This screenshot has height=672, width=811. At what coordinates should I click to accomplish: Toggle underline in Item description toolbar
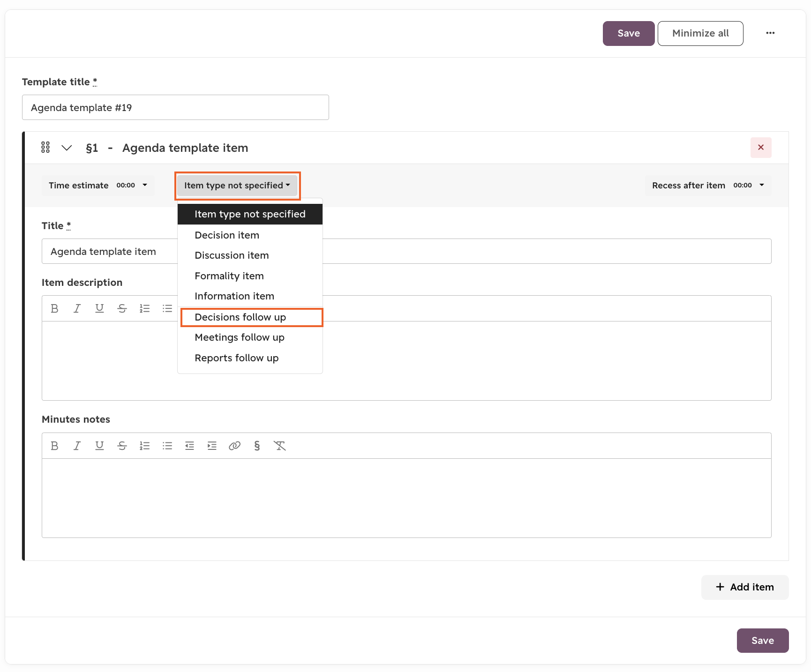tap(99, 308)
